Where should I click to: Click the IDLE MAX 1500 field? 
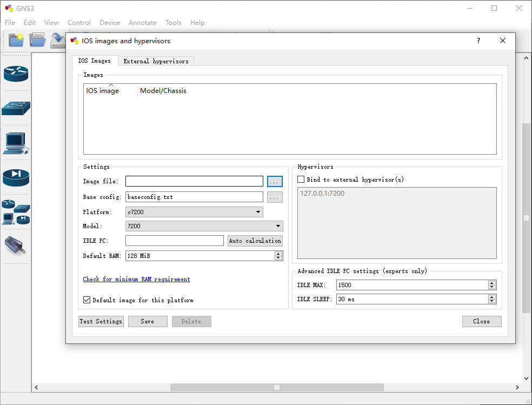[412, 285]
